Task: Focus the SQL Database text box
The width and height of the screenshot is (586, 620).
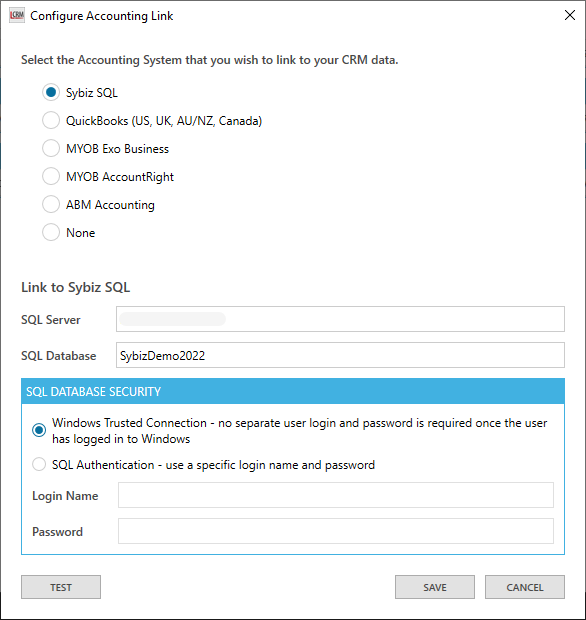Action: click(340, 355)
